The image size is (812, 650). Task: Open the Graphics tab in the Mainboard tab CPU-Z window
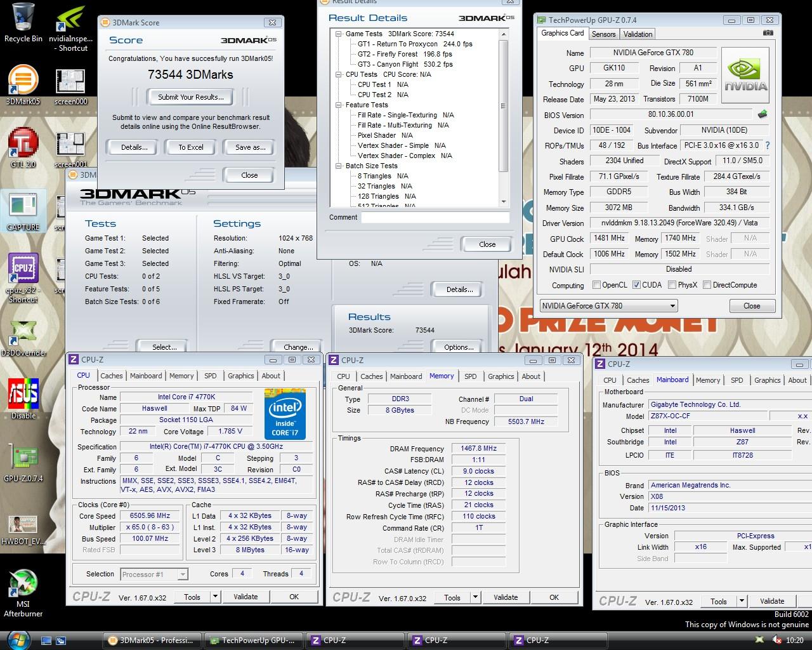767,380
